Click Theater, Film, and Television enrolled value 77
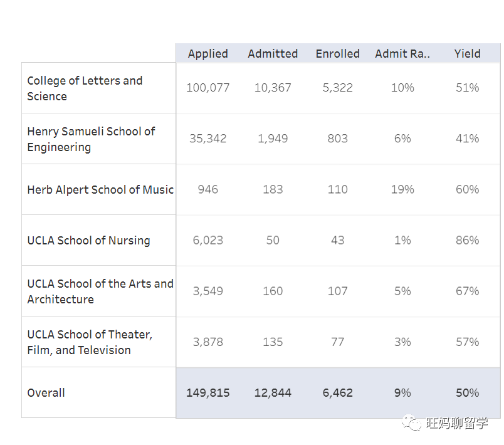The image size is (504, 445). point(337,342)
